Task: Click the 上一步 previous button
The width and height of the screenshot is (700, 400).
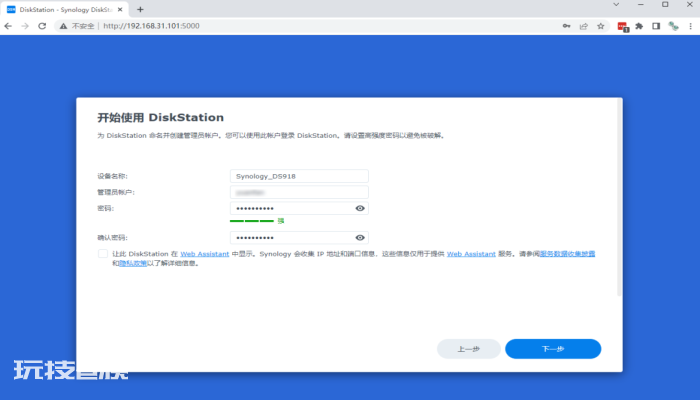Action: tap(469, 349)
